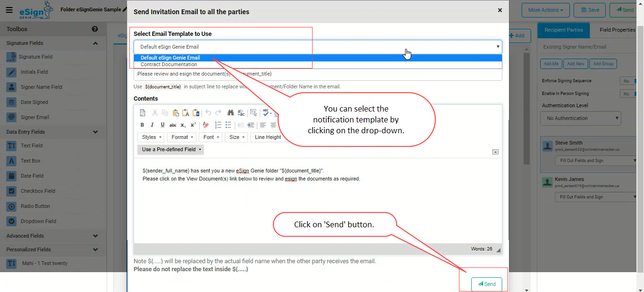
Task: Apply Superscript formatting in the editor
Action: coord(193,125)
